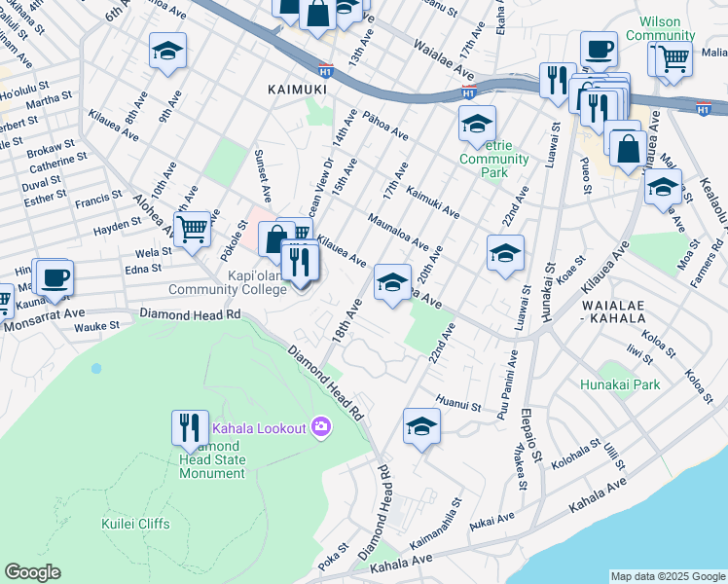Screen dimensions: 728x584
Task: Open the school marker near Moa St
Action: coord(663,190)
